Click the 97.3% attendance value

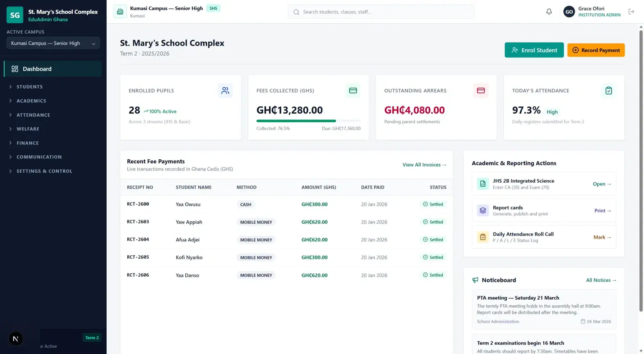[526, 110]
